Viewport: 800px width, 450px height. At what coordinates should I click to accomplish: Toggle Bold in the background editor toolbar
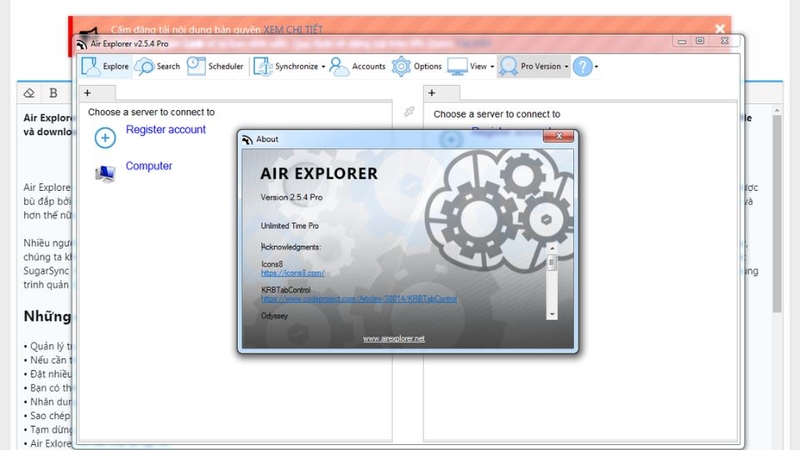[x=53, y=93]
